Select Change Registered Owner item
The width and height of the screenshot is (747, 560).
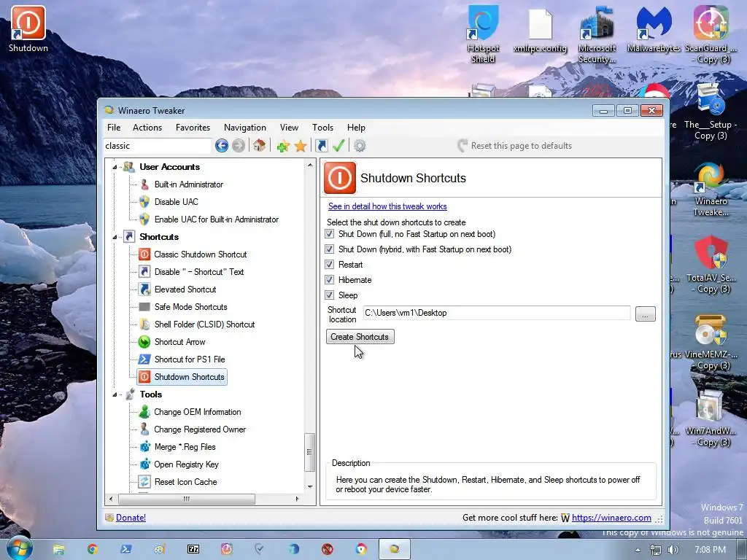click(x=200, y=429)
